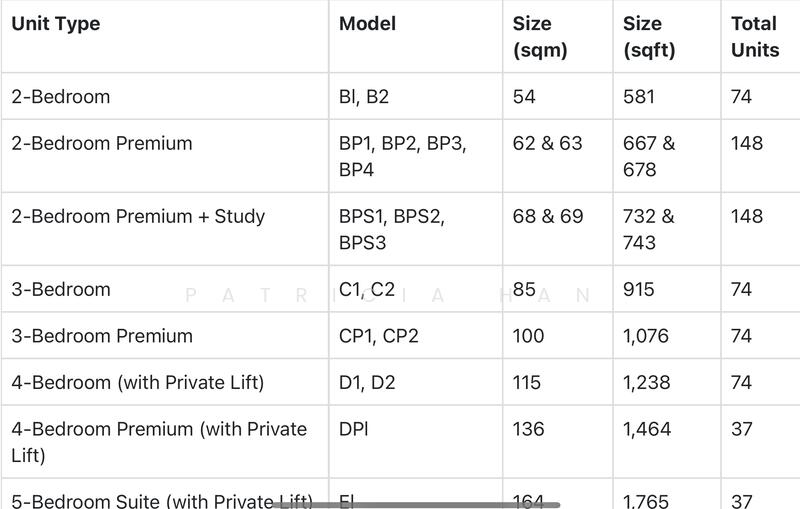Screen dimensions: 800x509
Task: Click the Size (sqft) column header
Action: [x=650, y=37]
